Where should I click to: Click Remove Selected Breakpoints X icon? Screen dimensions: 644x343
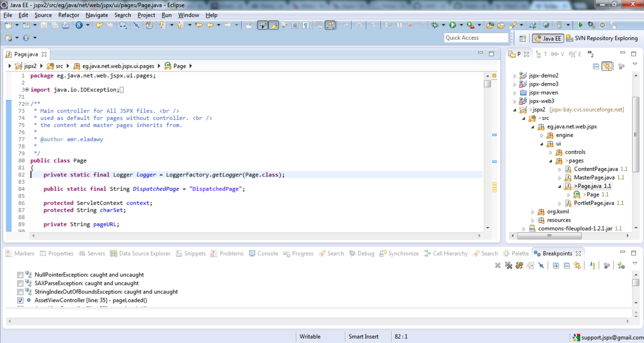pos(498,266)
